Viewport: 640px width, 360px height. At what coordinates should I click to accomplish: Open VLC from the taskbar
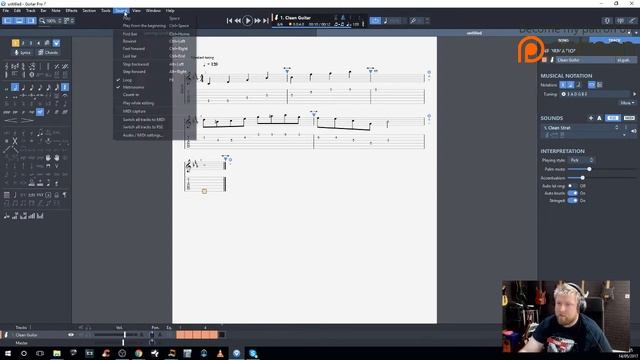coord(220,353)
